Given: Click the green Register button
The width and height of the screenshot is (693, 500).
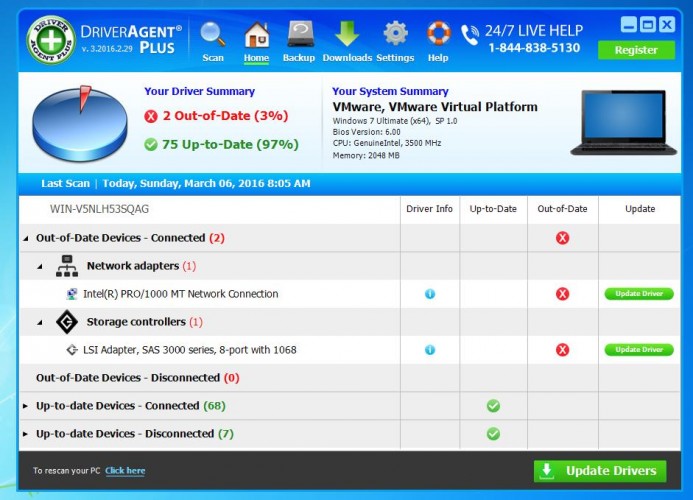Looking at the screenshot, I should point(636,50).
